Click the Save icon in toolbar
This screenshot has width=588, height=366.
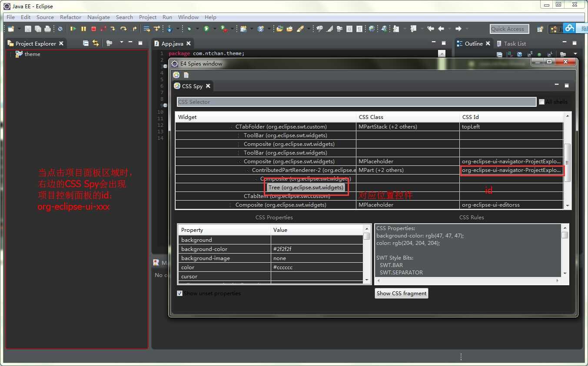click(x=28, y=29)
